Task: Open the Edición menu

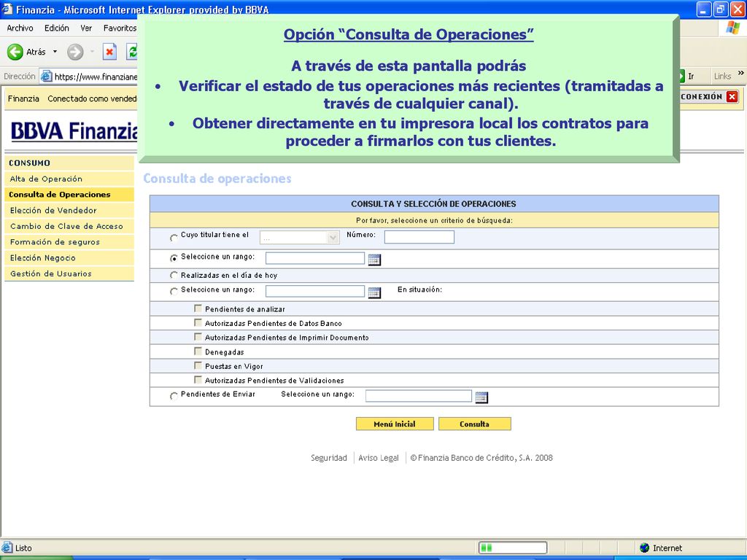Action: coord(57,28)
